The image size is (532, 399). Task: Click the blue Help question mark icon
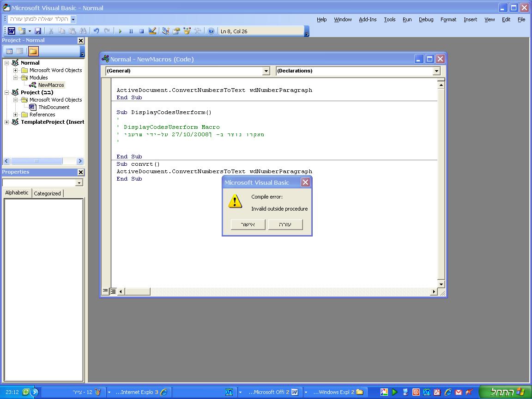coord(211,31)
